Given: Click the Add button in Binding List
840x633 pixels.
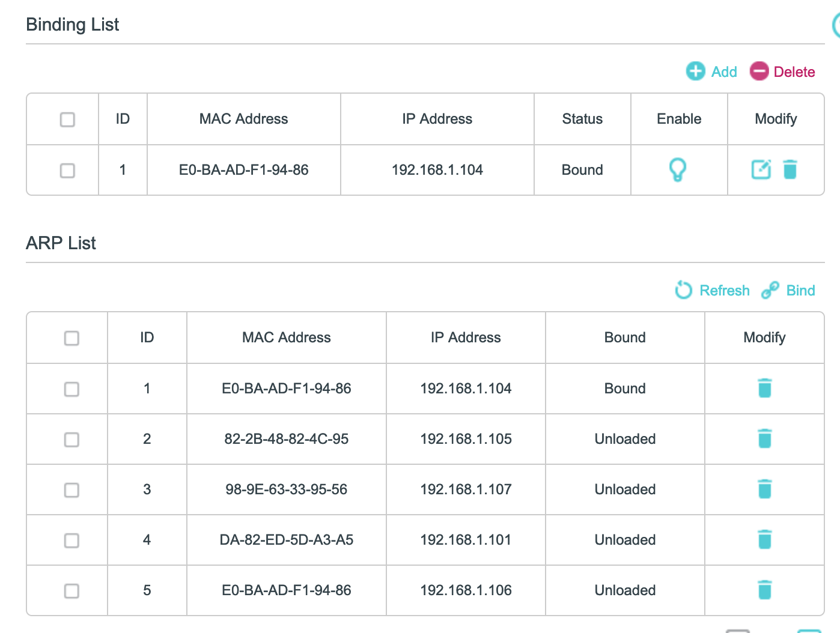Looking at the screenshot, I should click(711, 71).
